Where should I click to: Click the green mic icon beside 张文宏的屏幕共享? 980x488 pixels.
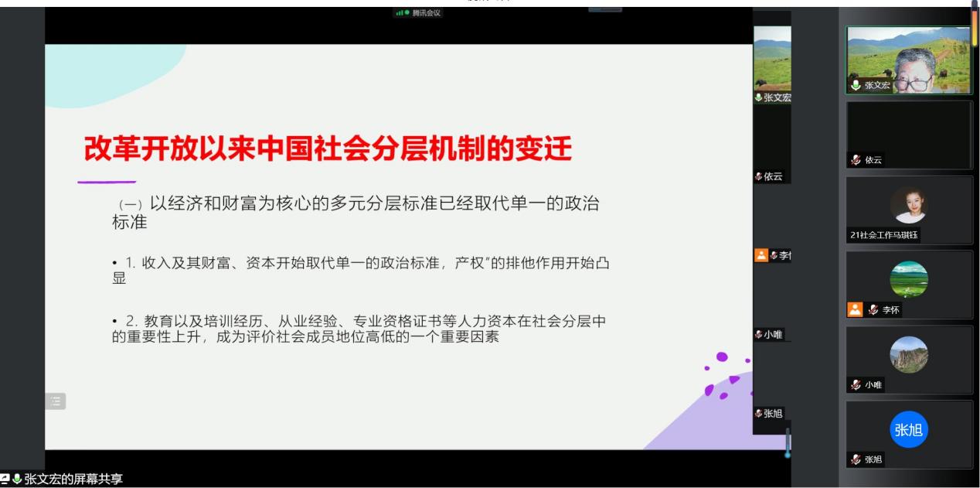click(16, 479)
